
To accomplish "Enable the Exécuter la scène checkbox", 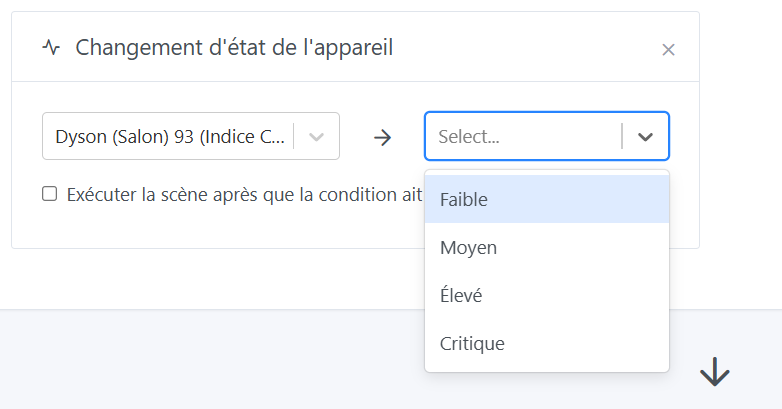I will pos(49,194).
